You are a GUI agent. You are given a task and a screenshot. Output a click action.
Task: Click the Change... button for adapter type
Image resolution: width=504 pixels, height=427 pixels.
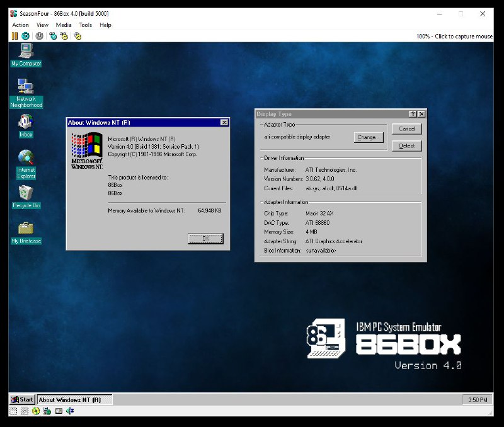368,137
